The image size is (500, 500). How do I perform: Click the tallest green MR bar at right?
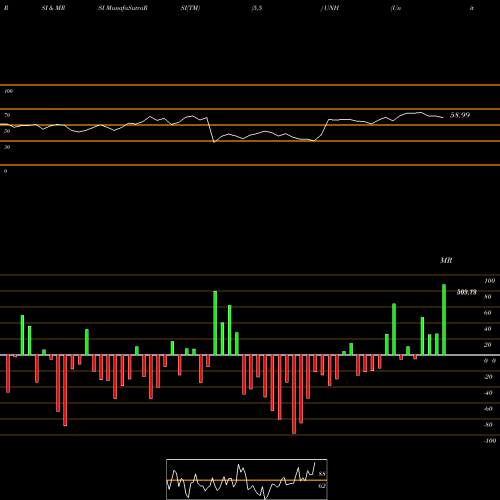tap(444, 320)
